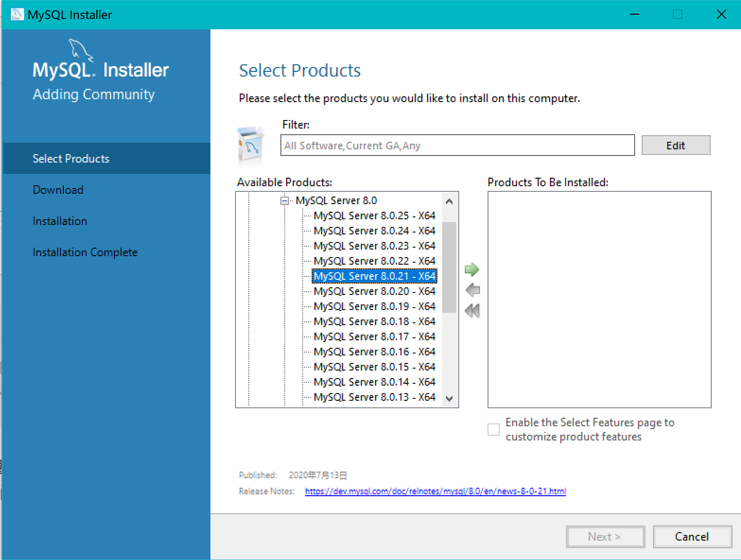The width and height of the screenshot is (741, 560).
Task: Select MySQL Server 8.0.19 - X64
Action: (x=375, y=306)
